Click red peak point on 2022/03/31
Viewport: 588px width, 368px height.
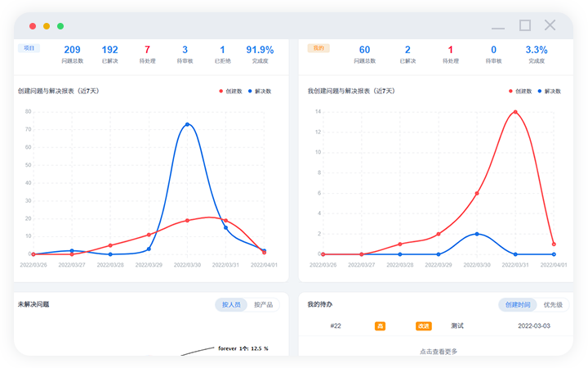514,112
